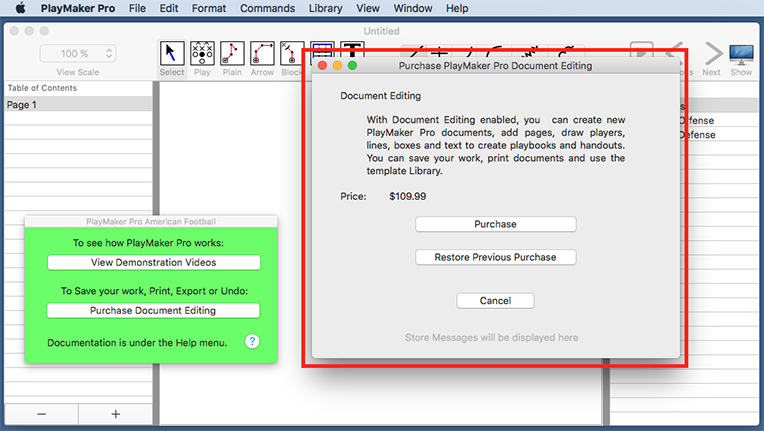
Task: Click View Demonstration Videos
Action: point(153,262)
